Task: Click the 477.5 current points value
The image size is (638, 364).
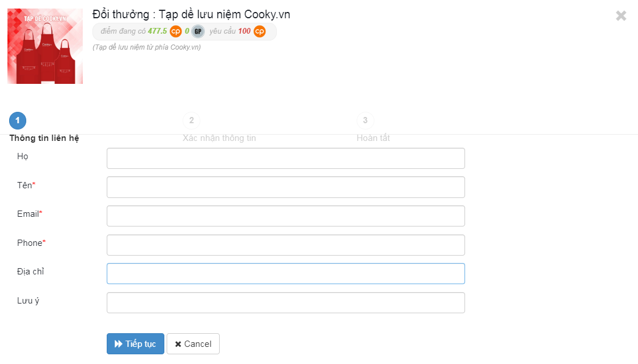Action: [x=158, y=31]
